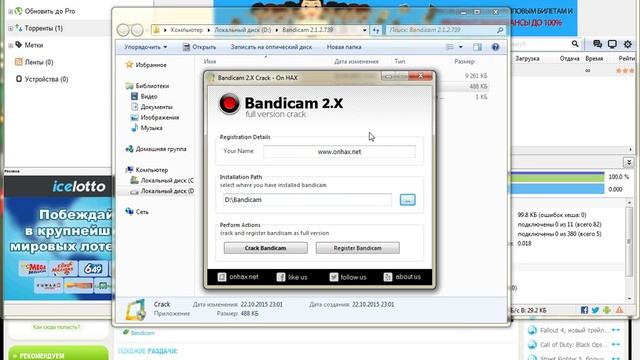
Task: Toggle the preview pane icon in Explorer
Action: (477, 47)
